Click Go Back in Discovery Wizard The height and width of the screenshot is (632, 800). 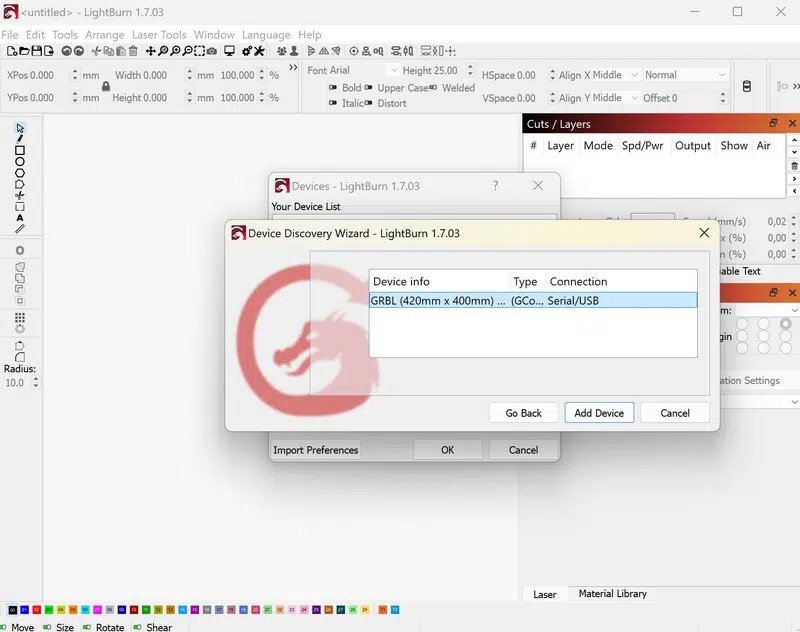point(523,413)
